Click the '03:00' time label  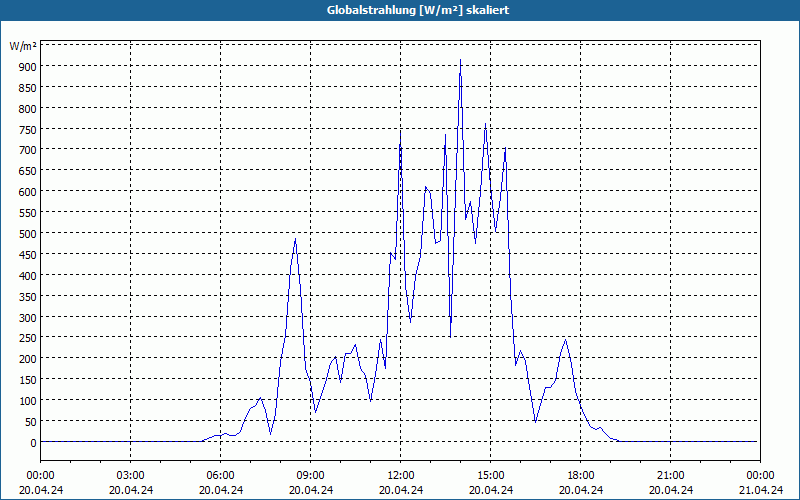131,476
